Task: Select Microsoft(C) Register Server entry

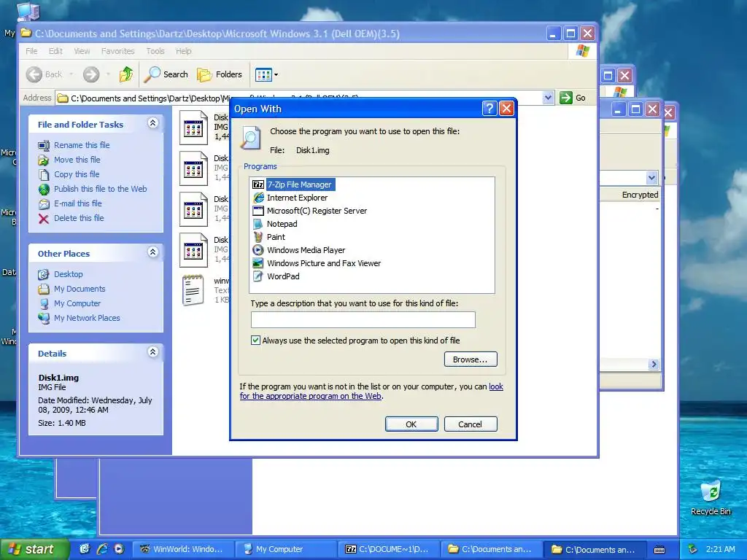Action: coord(310,211)
